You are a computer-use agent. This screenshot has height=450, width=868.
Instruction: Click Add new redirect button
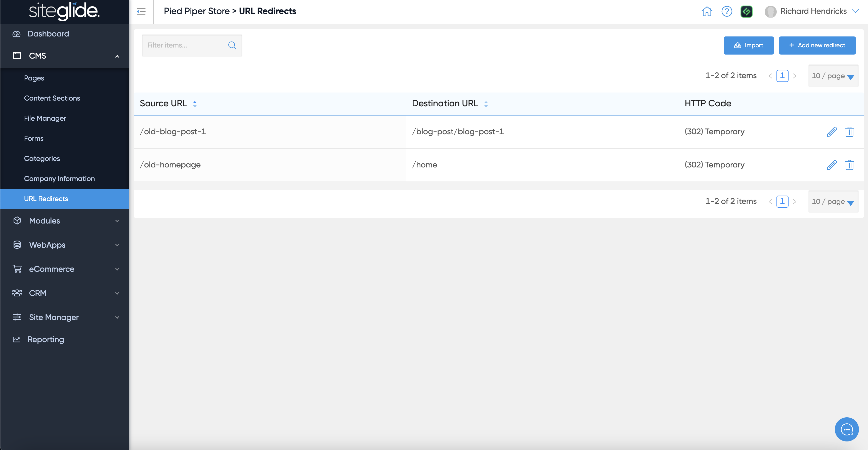click(817, 46)
